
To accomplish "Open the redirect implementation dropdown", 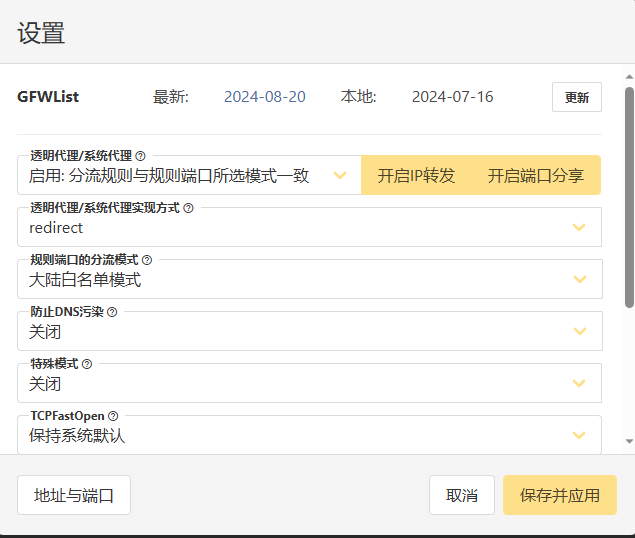I will 309,227.
